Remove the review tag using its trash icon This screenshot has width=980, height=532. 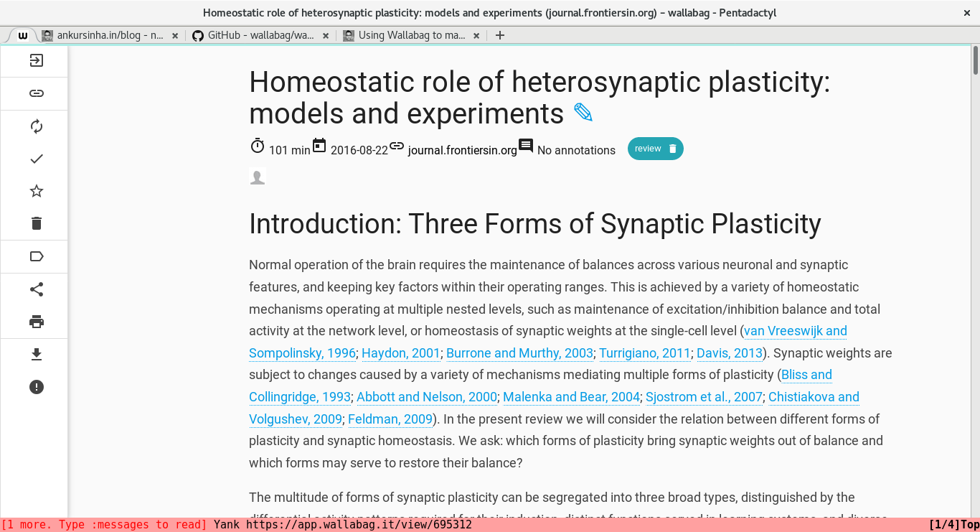pyautogui.click(x=673, y=149)
